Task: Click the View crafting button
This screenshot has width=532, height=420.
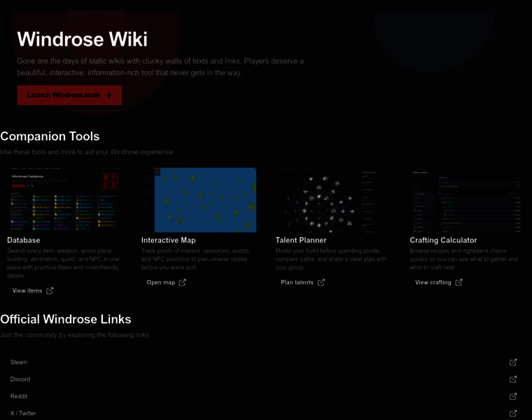Action: pos(439,282)
